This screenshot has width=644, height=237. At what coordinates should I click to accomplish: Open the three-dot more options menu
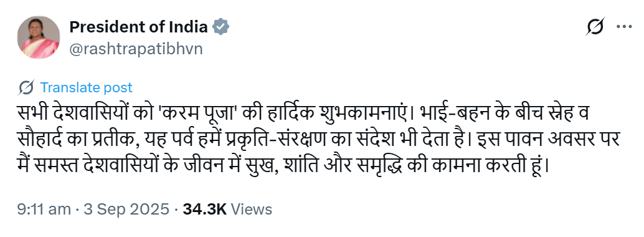click(624, 26)
